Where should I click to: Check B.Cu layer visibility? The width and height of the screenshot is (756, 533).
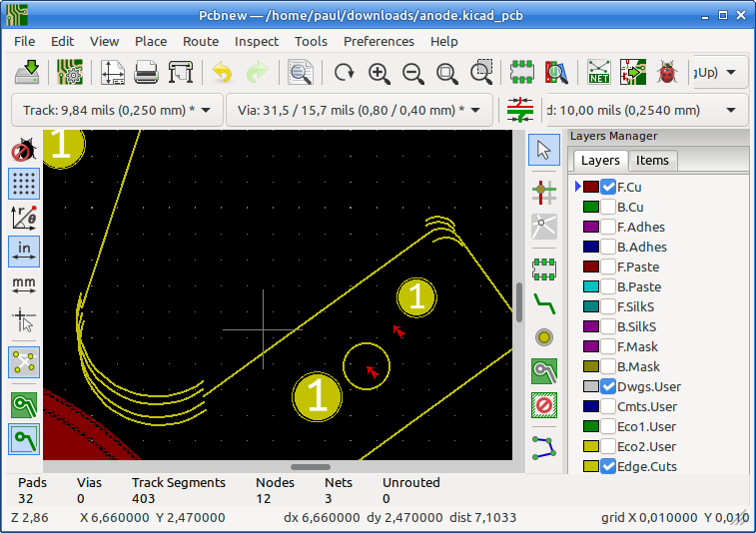pyautogui.click(x=608, y=208)
